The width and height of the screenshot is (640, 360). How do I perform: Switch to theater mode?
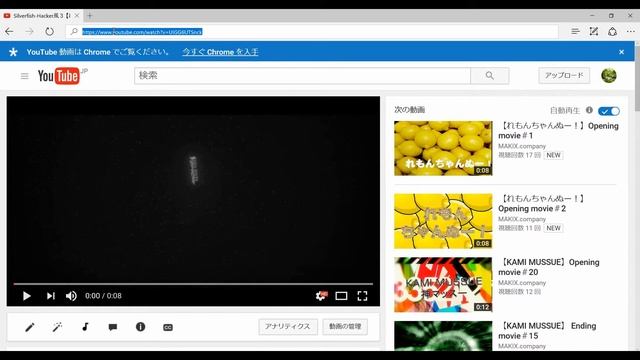341,296
